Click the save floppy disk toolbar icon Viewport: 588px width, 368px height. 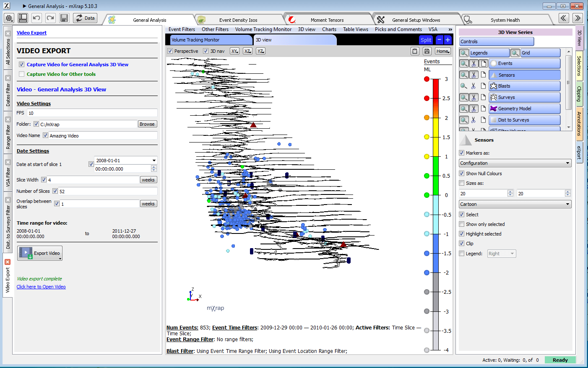64,18
